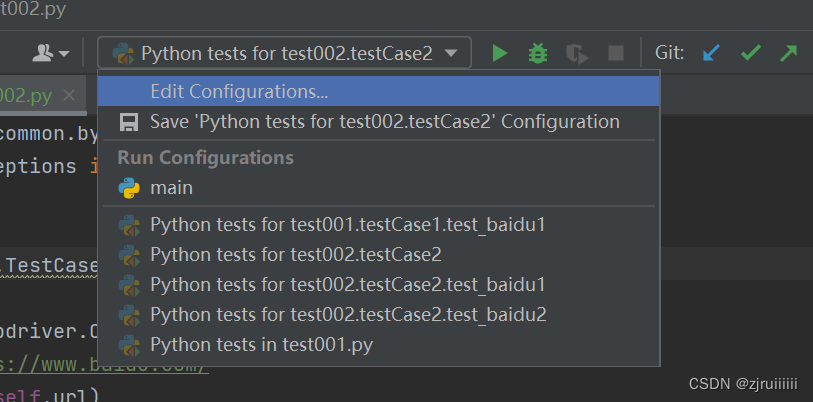Click the Debug bug icon
This screenshot has height=402, width=813.
(538, 53)
